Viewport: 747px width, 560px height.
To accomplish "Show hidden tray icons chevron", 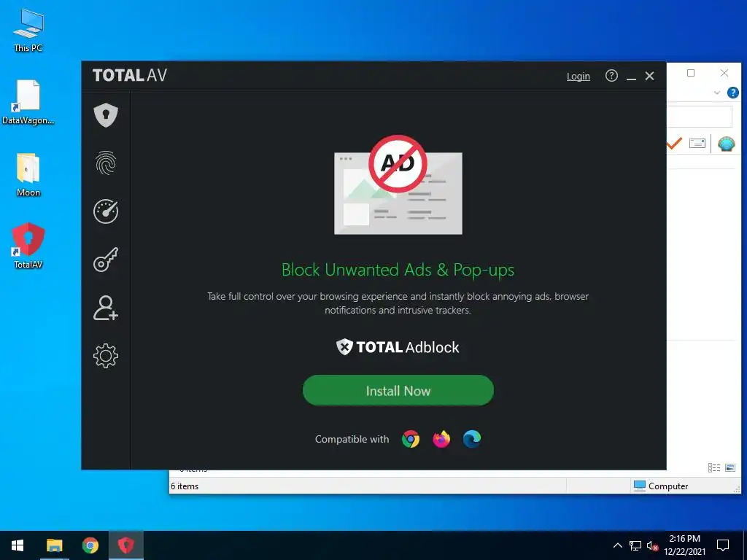I will coord(617,545).
